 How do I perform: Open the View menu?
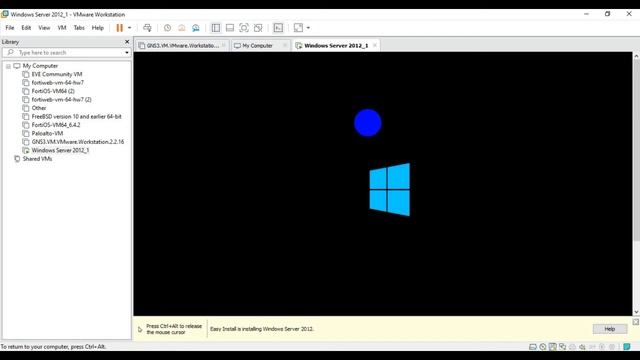click(44, 28)
